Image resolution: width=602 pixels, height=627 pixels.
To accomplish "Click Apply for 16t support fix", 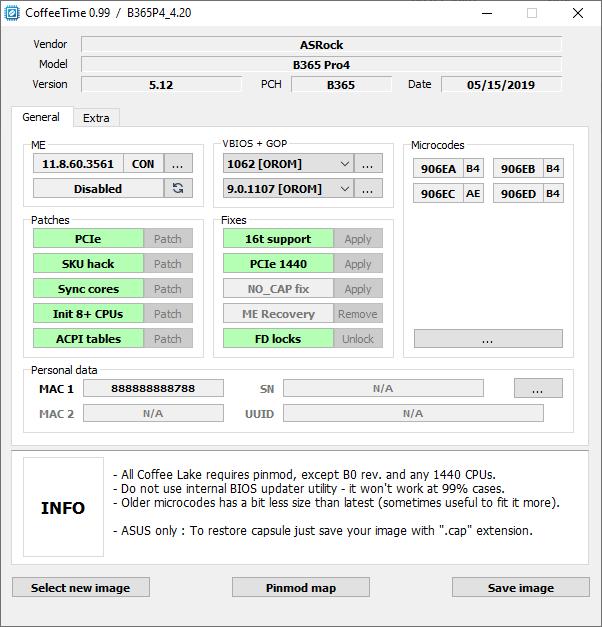I will 358,239.
